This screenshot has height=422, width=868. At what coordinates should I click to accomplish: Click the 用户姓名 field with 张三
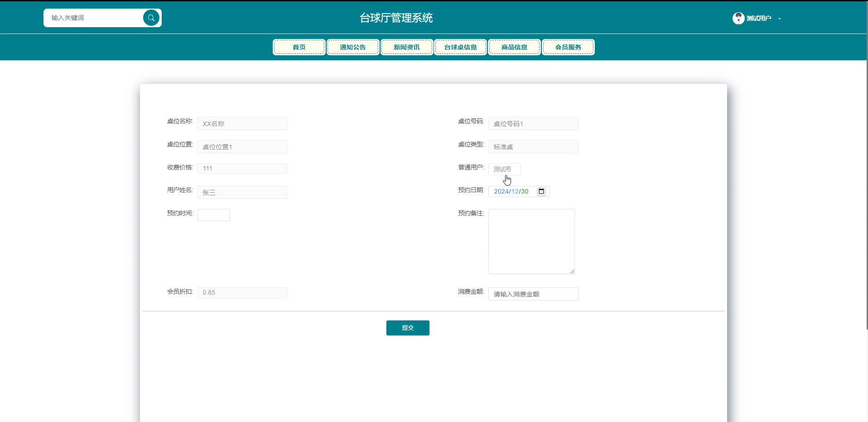pos(242,192)
